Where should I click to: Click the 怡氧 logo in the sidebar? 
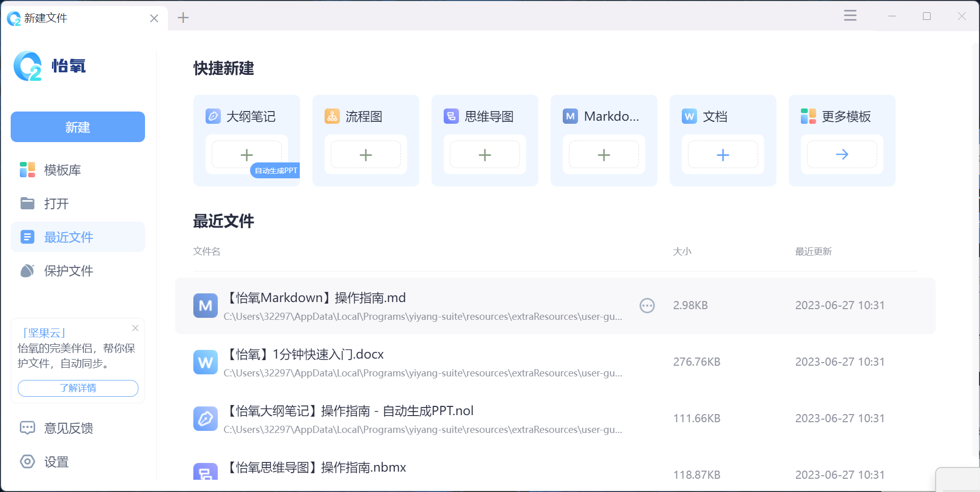49,66
